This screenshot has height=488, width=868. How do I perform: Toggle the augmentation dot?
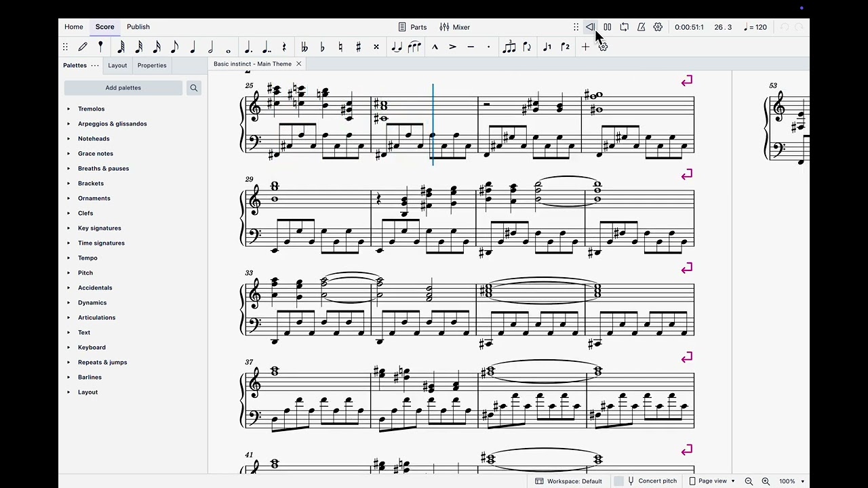click(x=248, y=47)
